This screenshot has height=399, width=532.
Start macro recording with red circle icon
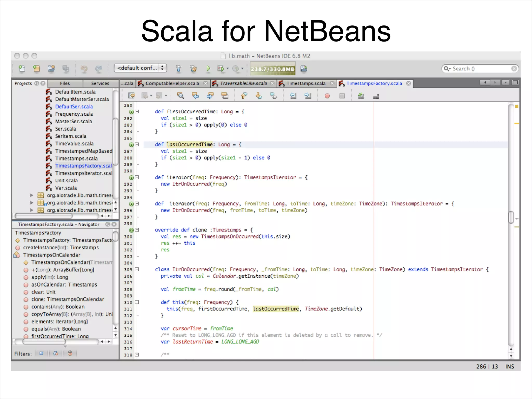[327, 96]
